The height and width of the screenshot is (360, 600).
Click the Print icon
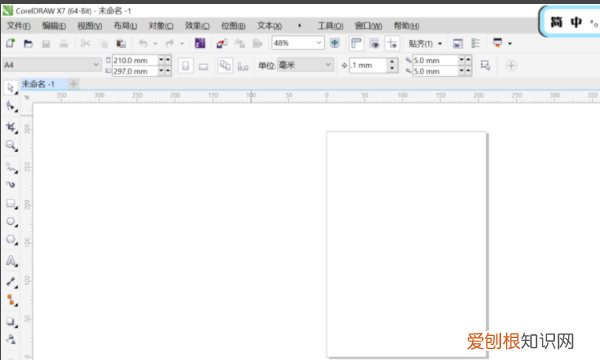tap(64, 44)
